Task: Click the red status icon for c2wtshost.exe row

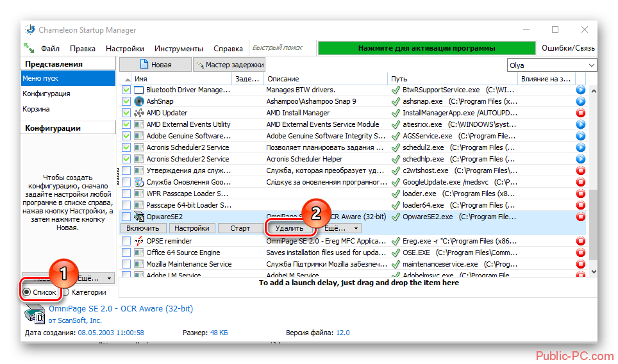Action: pos(581,170)
